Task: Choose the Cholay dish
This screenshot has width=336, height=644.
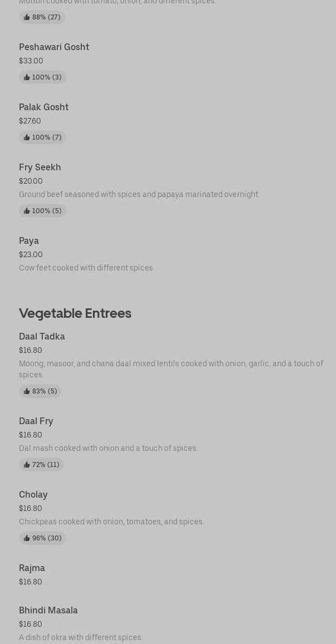Action: [x=33, y=495]
